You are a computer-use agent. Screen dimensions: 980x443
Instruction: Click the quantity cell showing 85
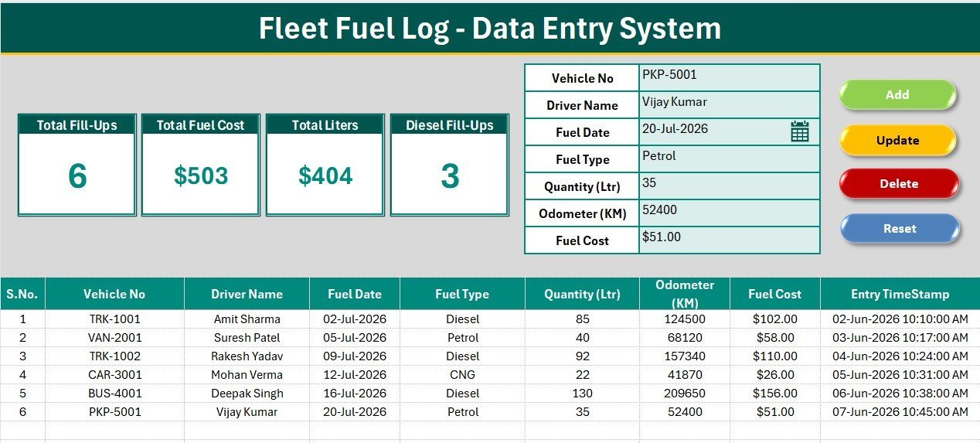click(x=582, y=319)
